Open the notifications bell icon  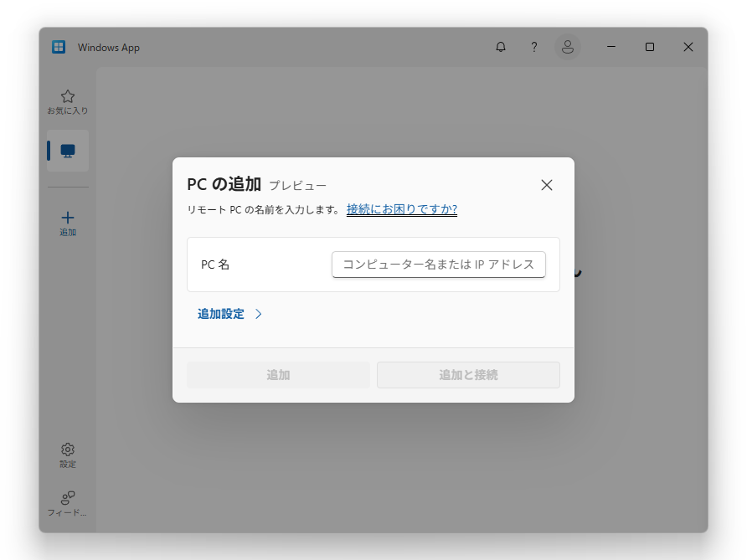click(x=501, y=47)
